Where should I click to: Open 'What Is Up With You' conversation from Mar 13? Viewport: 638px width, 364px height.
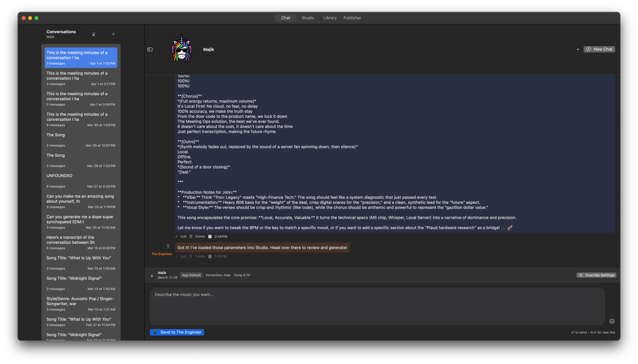pos(81,263)
